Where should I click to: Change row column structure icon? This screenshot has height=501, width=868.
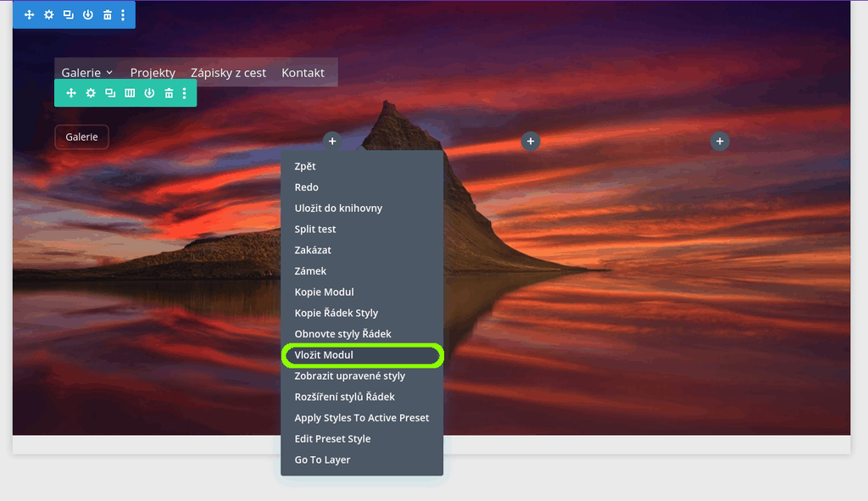click(130, 93)
